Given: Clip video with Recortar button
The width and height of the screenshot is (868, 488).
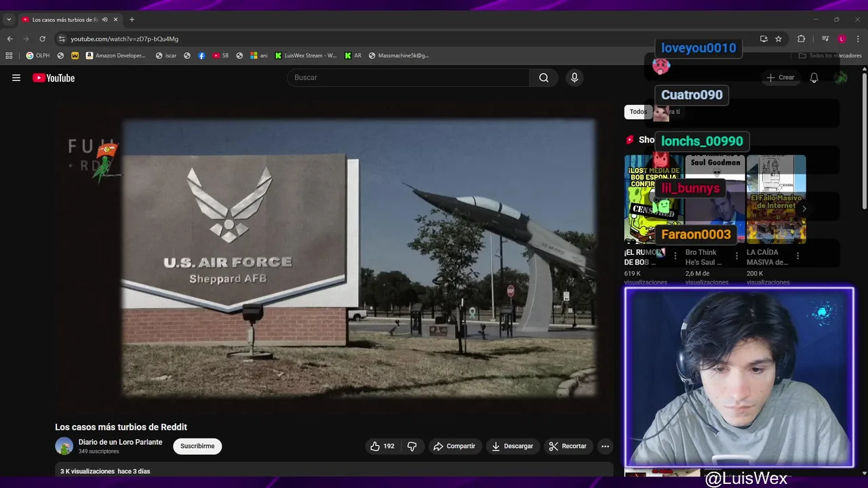Looking at the screenshot, I should (x=568, y=446).
